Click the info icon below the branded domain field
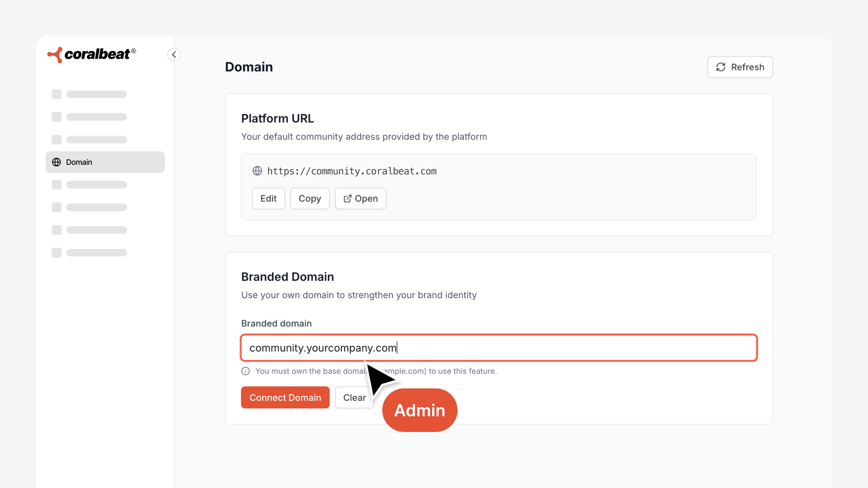Viewport: 868px width, 488px height. click(x=245, y=371)
